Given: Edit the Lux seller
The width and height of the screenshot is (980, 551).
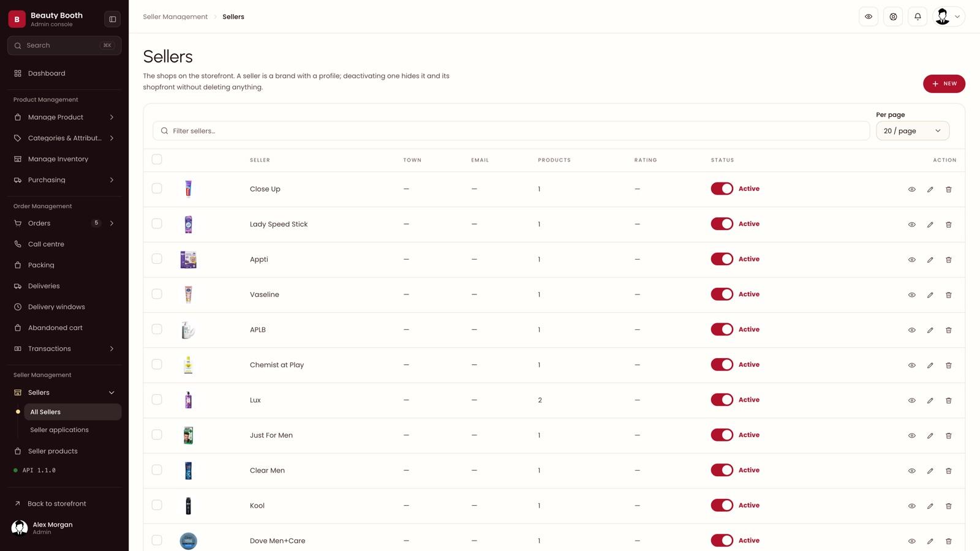Looking at the screenshot, I should tap(930, 400).
